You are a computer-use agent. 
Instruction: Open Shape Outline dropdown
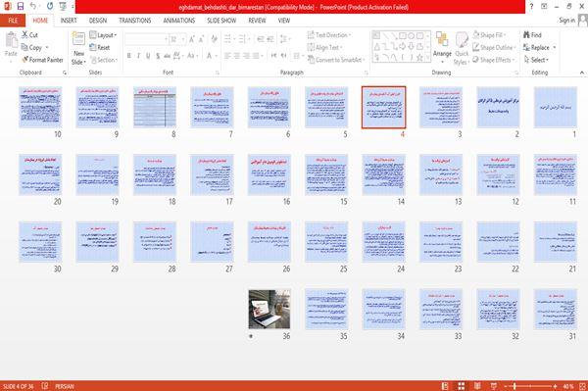pyautogui.click(x=494, y=48)
